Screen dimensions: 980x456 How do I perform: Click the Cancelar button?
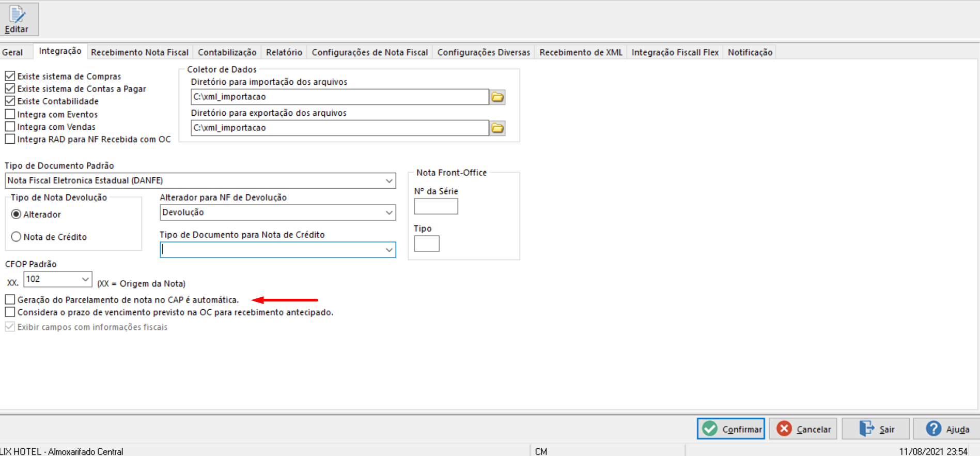(x=803, y=429)
